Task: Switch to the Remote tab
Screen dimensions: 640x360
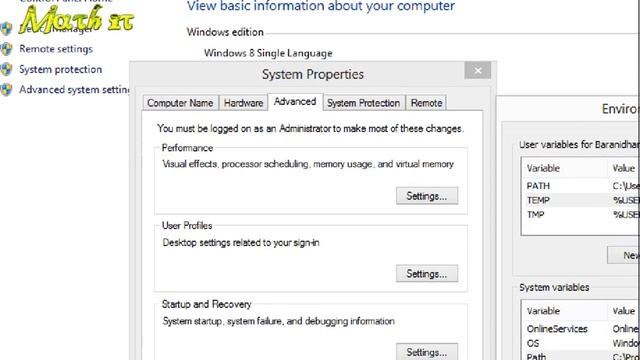Action: [427, 103]
